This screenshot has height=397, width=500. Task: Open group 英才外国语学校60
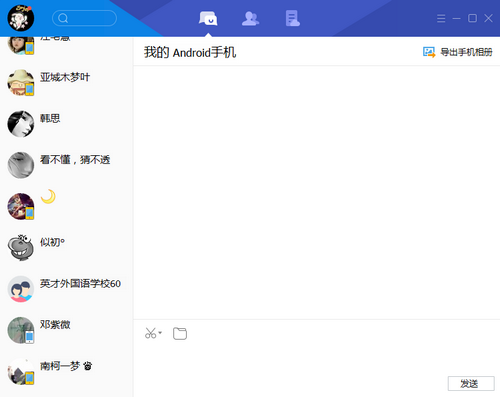tap(67, 289)
